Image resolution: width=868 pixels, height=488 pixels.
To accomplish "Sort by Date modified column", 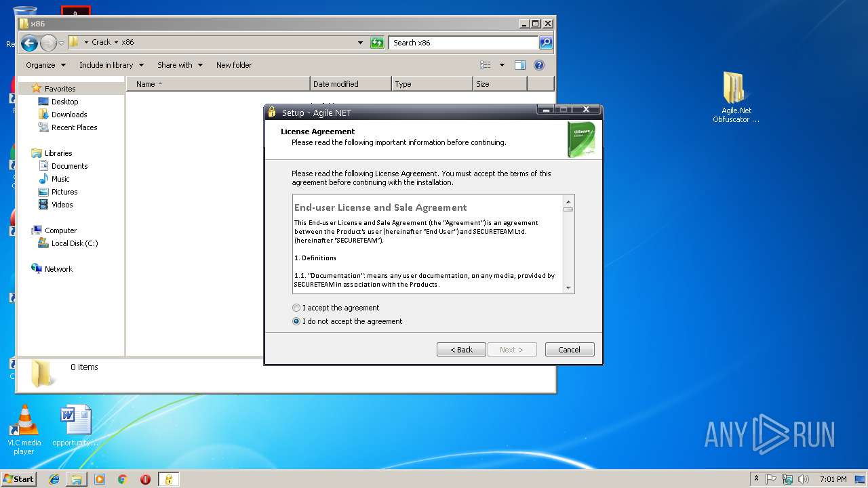I will 351,84.
